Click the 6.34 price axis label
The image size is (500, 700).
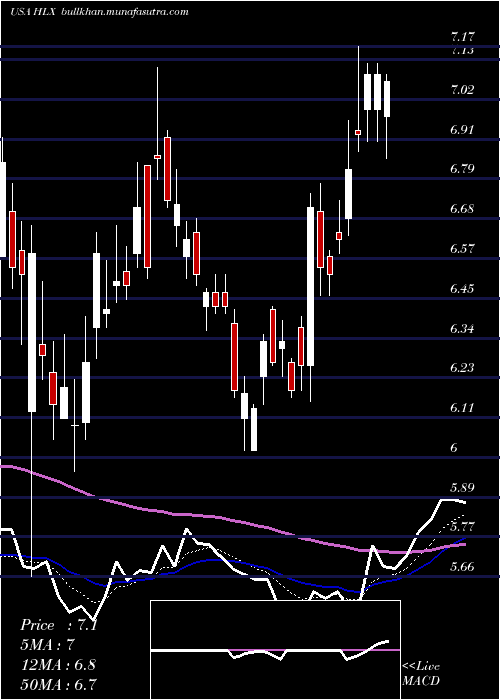tap(463, 329)
